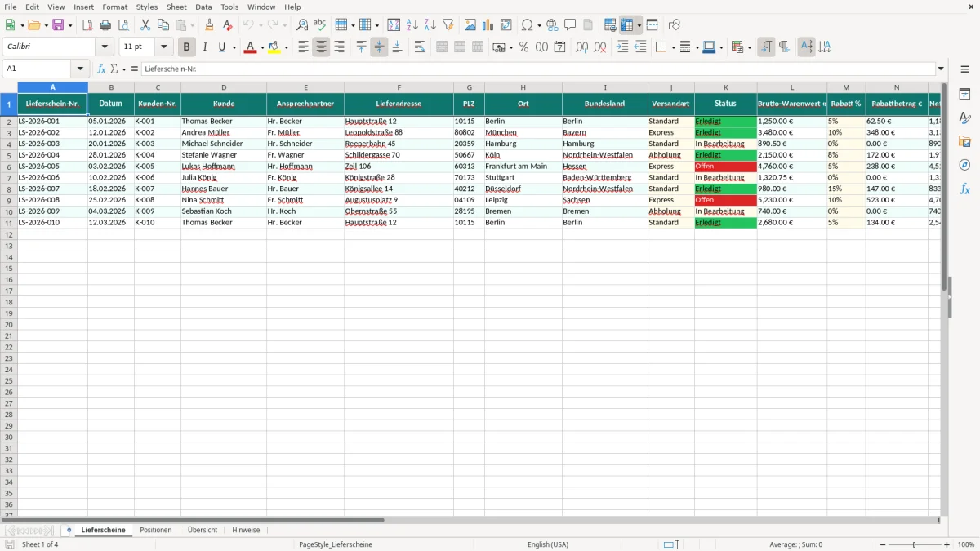980x551 pixels.
Task: Insert a pivot table
Action: pos(506,25)
